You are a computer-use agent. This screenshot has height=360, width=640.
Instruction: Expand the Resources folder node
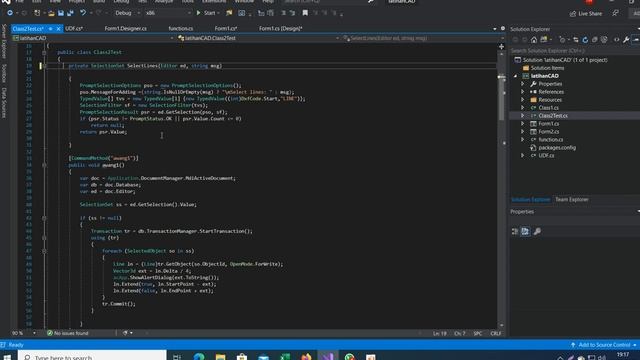[522, 100]
